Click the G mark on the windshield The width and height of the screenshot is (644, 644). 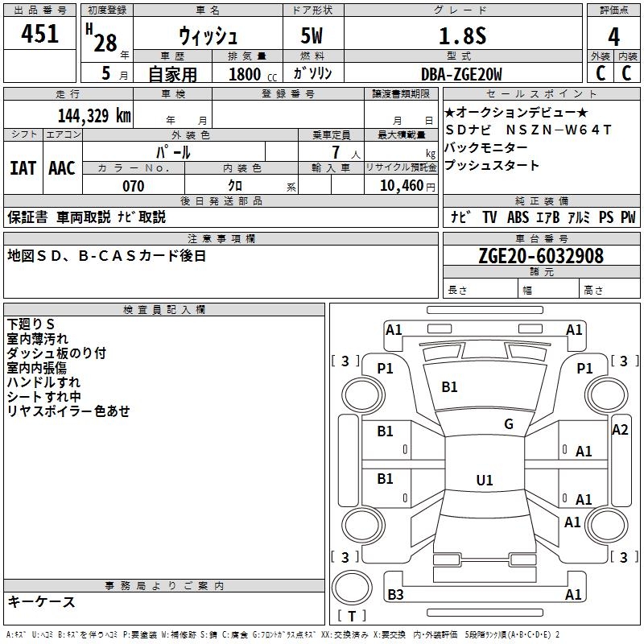point(509,424)
